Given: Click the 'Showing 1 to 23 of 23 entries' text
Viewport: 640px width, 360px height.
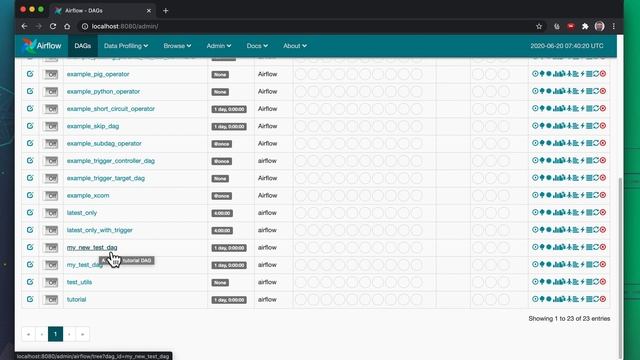Looking at the screenshot, I should [x=569, y=318].
